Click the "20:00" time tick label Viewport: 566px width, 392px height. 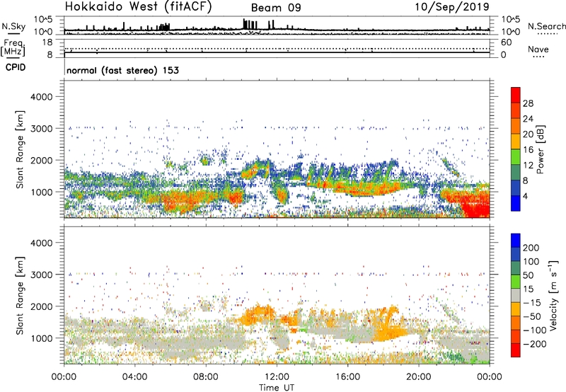click(418, 377)
